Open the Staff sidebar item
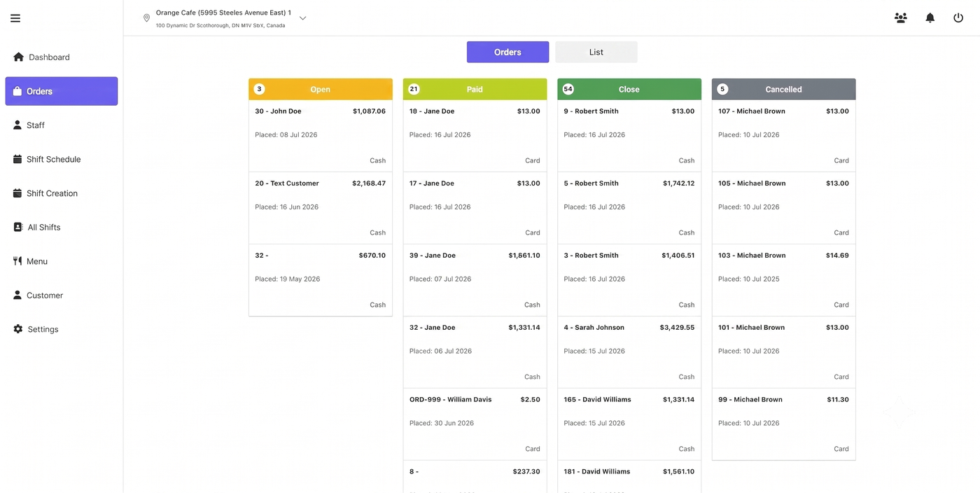 pos(62,125)
